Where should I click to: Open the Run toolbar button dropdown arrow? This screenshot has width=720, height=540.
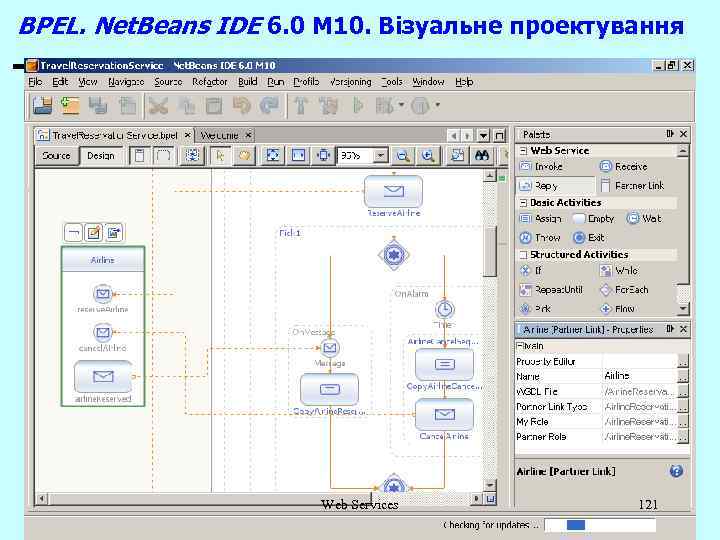(400, 105)
